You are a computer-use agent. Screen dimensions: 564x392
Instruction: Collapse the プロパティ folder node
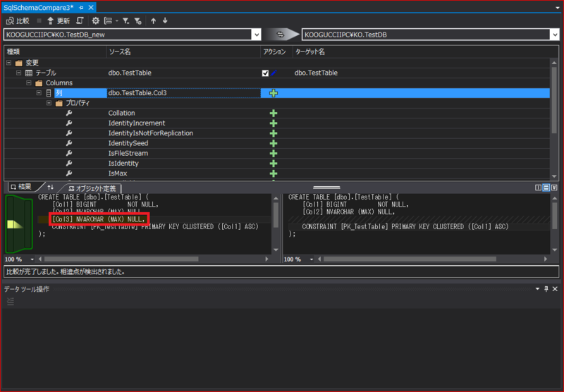pyautogui.click(x=49, y=103)
